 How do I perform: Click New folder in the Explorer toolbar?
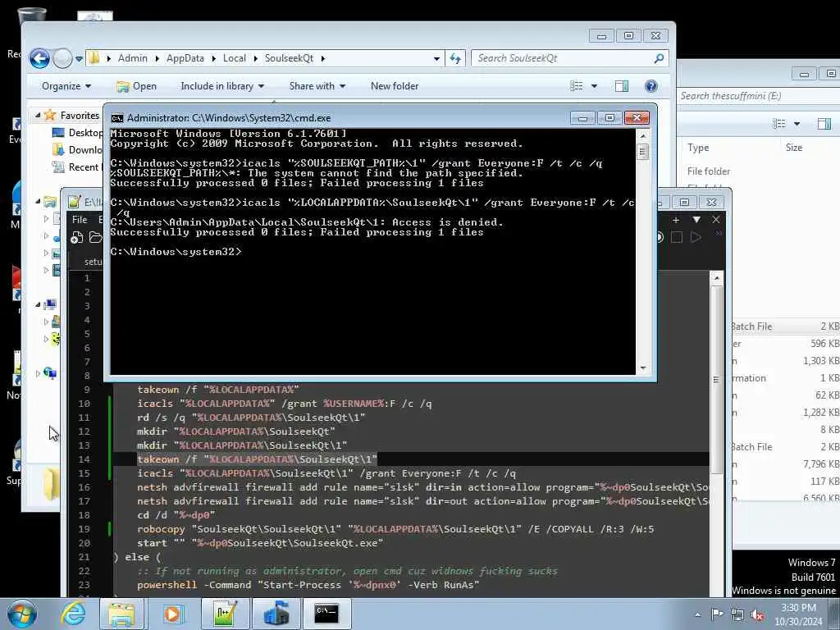(x=395, y=86)
